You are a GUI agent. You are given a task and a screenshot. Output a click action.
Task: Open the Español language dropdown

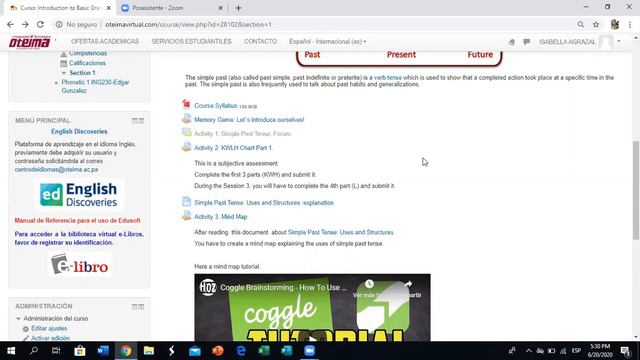[327, 42]
